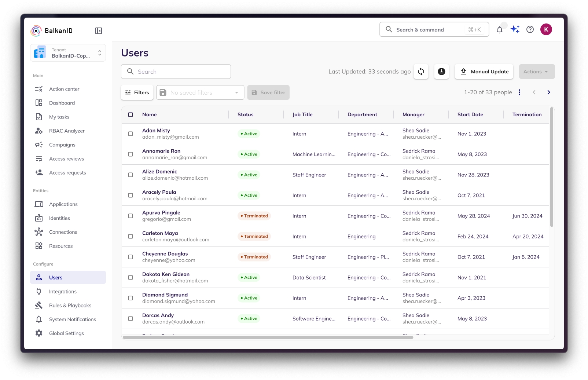Select the checkbox for Adan Misty
Image resolution: width=588 pixels, height=380 pixels.
coord(131,134)
